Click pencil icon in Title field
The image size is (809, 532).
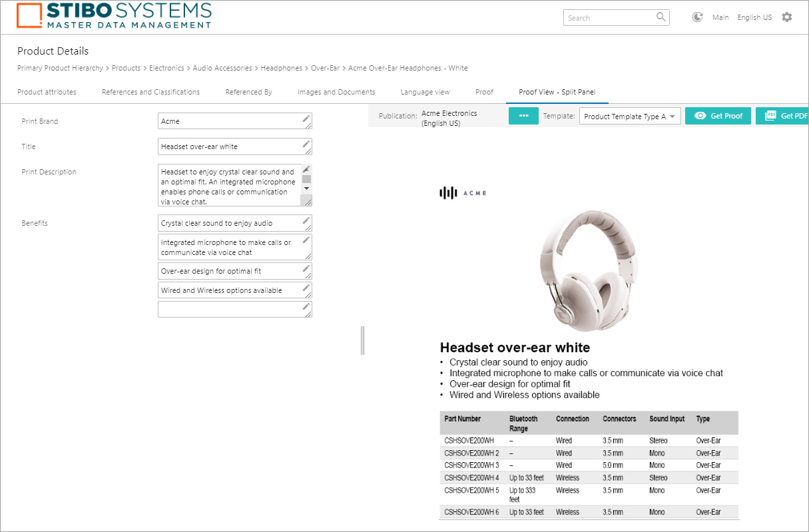306,144
